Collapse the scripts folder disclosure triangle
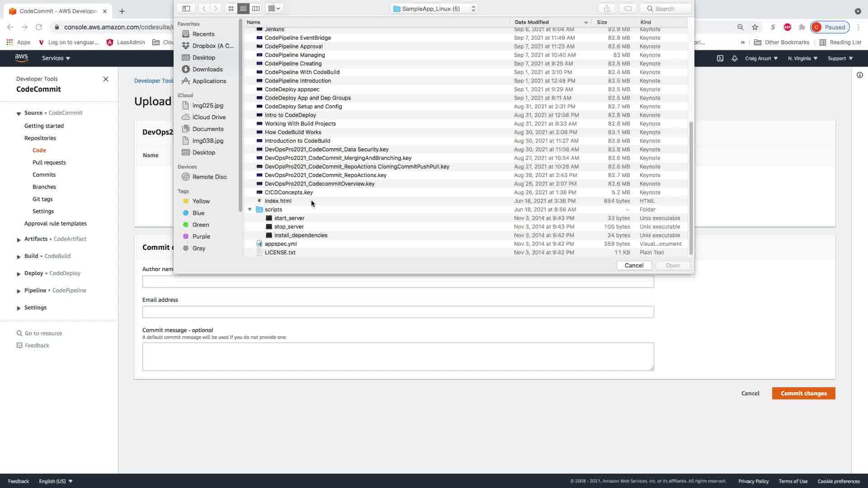The width and height of the screenshot is (868, 488). (x=250, y=210)
